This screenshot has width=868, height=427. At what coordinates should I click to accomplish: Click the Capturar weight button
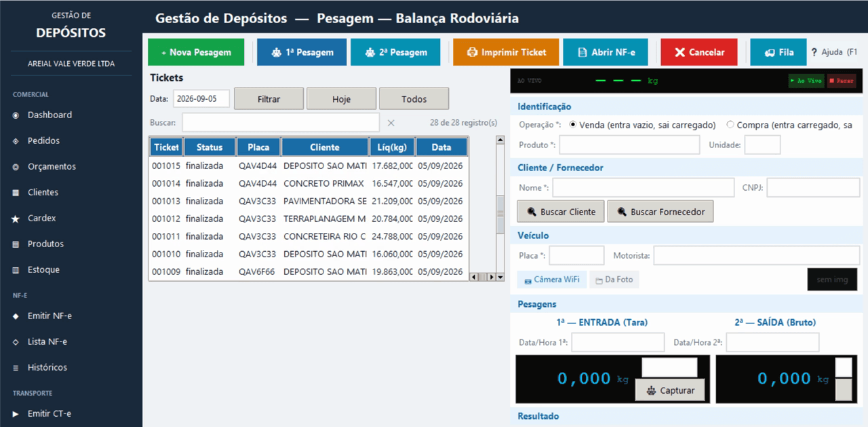pyautogui.click(x=670, y=390)
